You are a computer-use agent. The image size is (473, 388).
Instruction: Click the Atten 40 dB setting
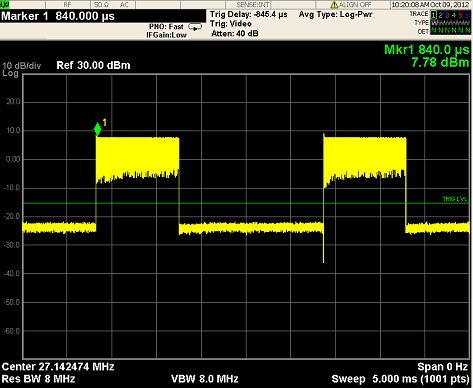coord(235,33)
